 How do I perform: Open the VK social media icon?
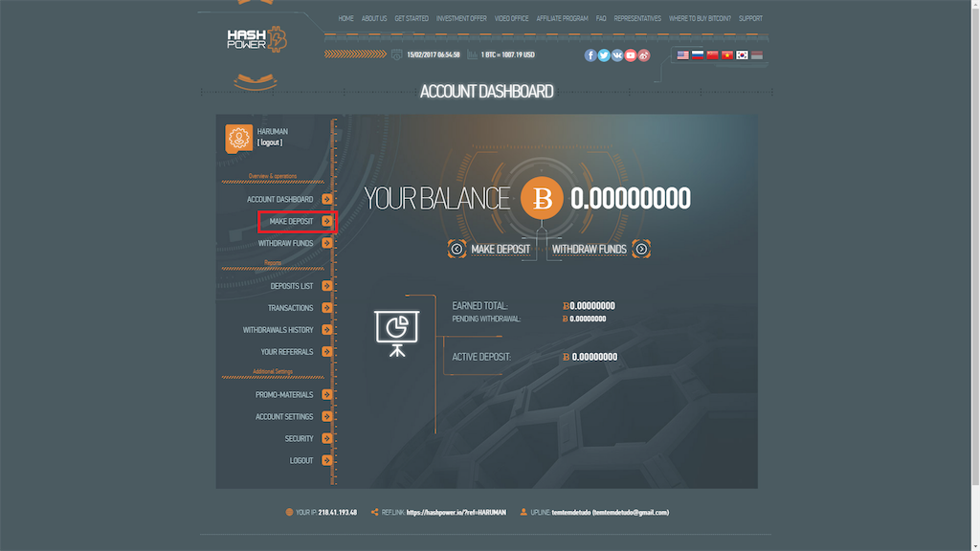(616, 55)
